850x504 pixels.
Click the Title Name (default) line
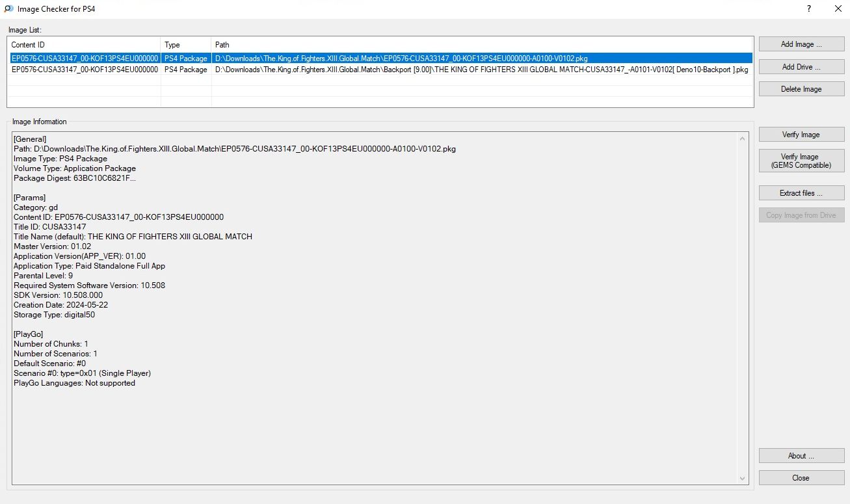133,237
